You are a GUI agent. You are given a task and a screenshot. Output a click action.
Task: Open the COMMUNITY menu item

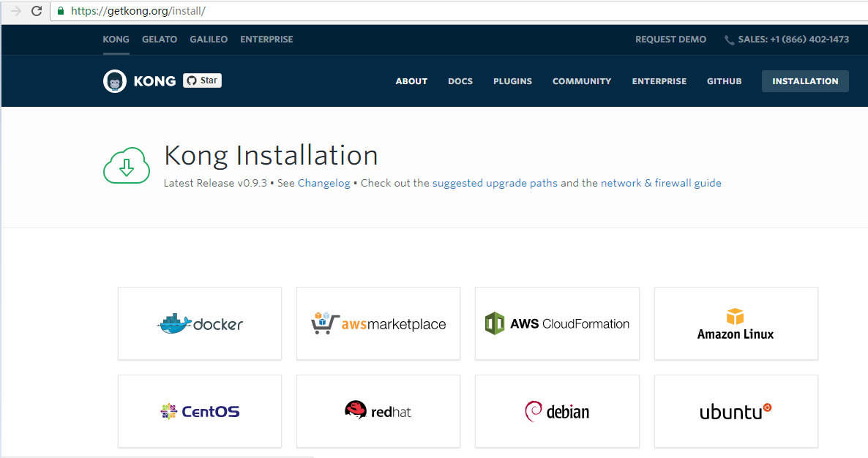click(x=582, y=81)
